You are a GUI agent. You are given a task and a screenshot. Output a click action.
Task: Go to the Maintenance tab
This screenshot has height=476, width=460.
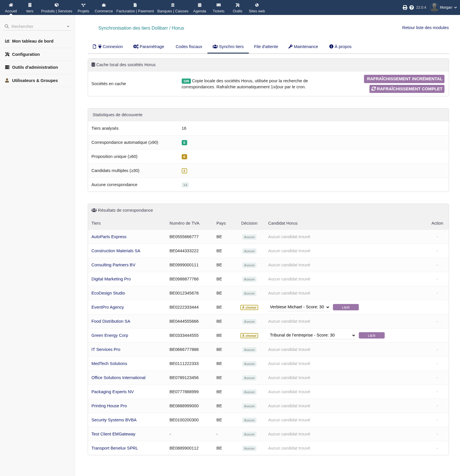pos(303,47)
